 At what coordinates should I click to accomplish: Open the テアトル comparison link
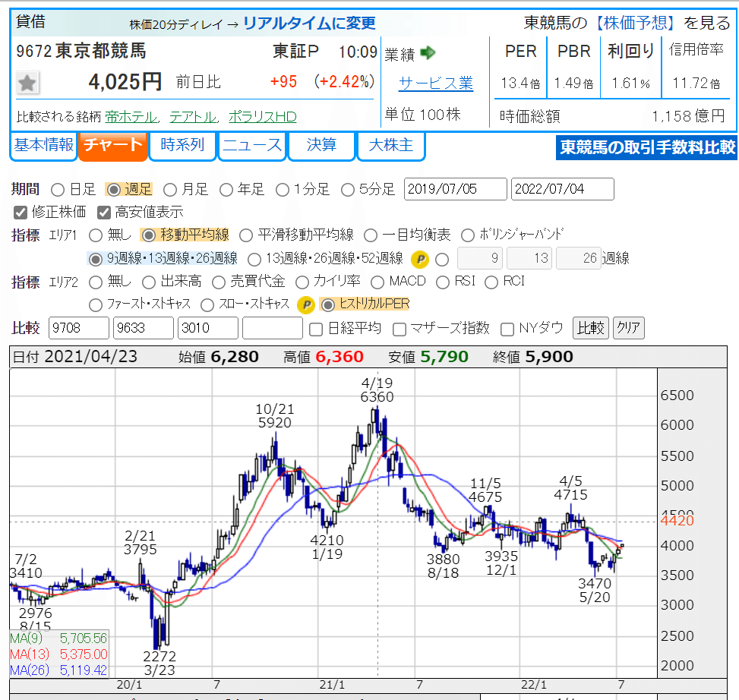(x=193, y=116)
